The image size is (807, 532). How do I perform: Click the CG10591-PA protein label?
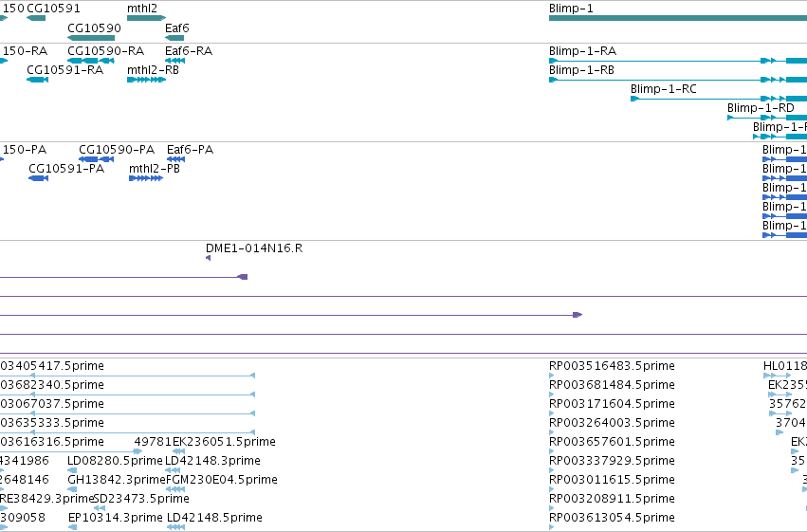(66, 169)
